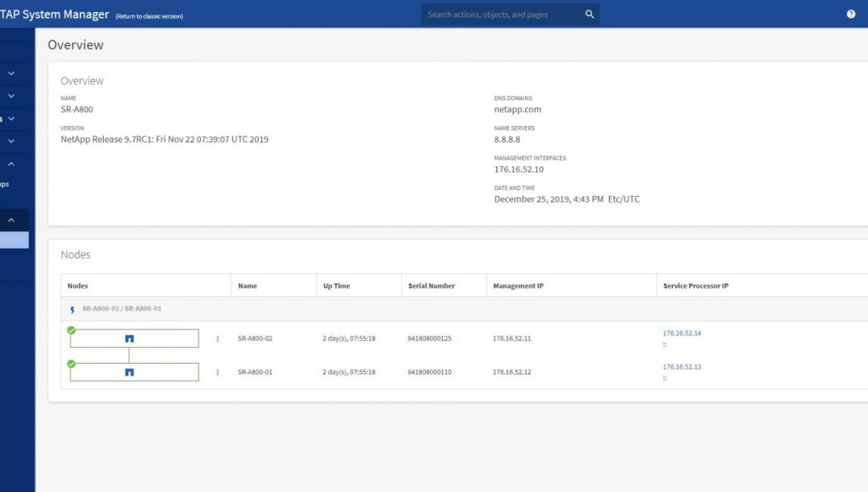This screenshot has width=868, height=492.
Task: Click DNS domain netapp.com
Action: coord(518,110)
